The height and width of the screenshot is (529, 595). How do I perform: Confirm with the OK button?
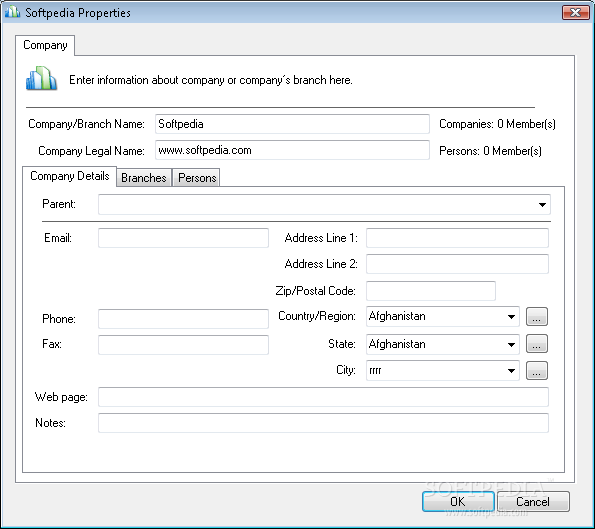pyautogui.click(x=458, y=502)
